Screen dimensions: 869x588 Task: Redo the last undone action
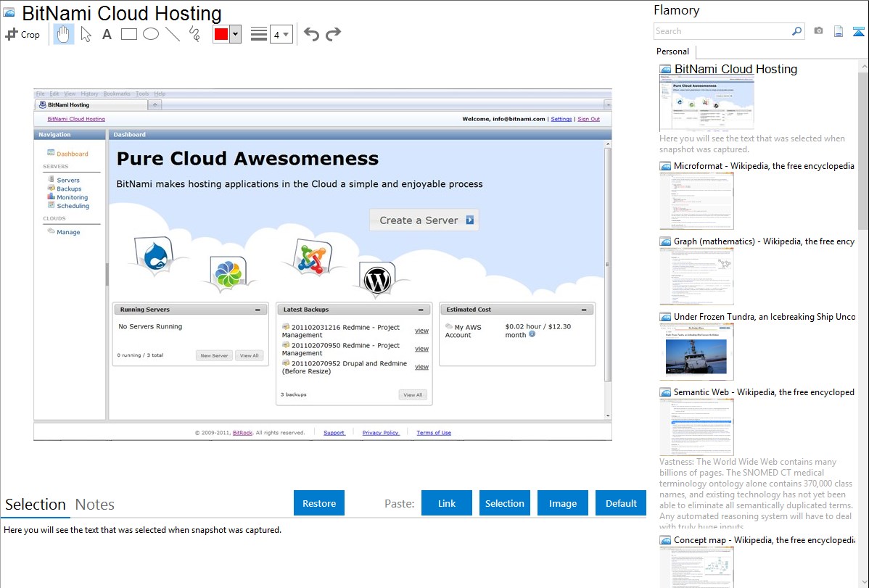[x=333, y=34]
